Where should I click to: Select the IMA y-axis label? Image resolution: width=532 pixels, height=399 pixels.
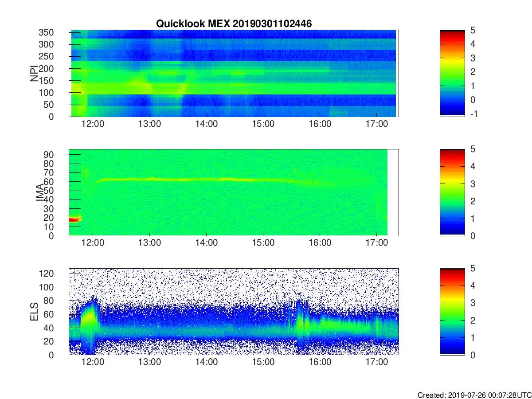point(40,192)
